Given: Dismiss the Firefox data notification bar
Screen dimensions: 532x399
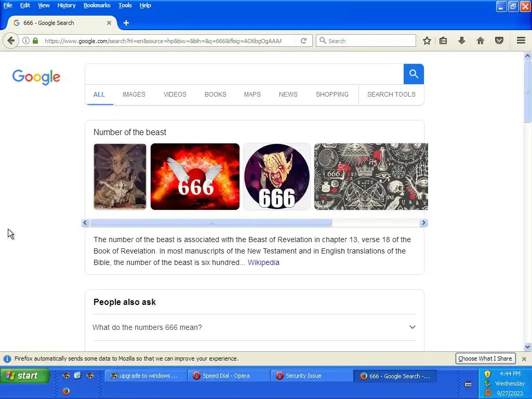Looking at the screenshot, I should pos(524,358).
